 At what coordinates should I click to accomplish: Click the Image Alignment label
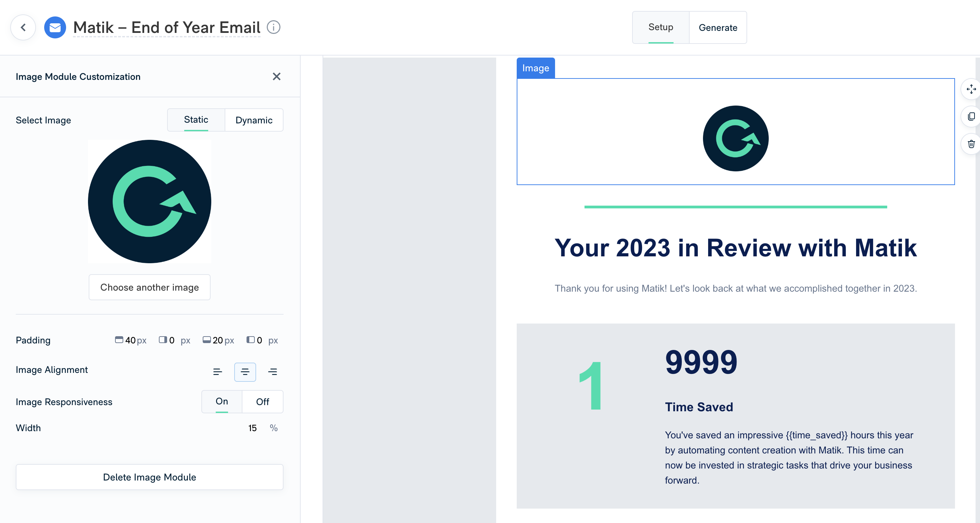tap(52, 370)
